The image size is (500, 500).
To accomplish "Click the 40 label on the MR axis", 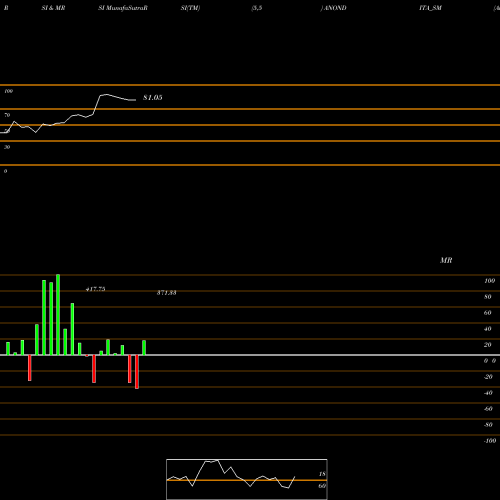I will coord(488,329).
